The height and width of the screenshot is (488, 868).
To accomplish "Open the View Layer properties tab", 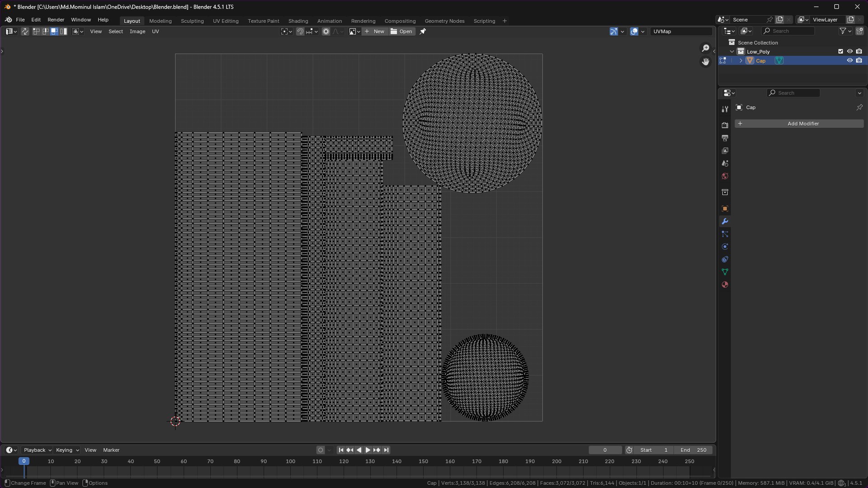I will click(x=725, y=151).
